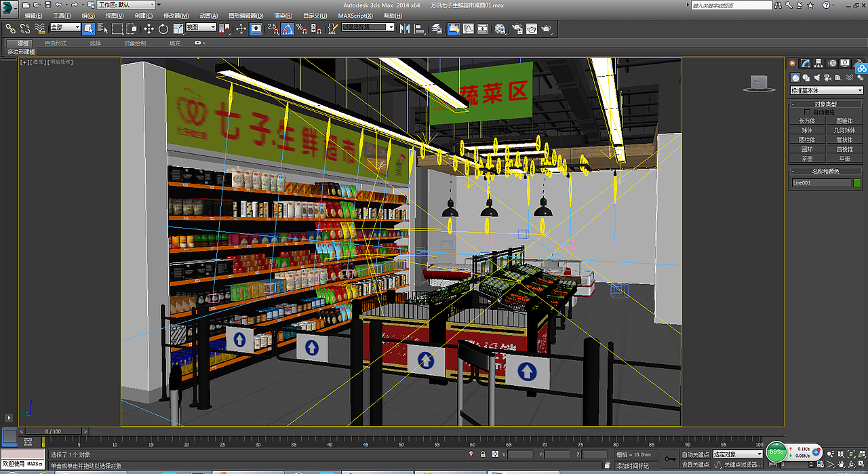Open the reference coordinate dropdown 视图
The width and height of the screenshot is (868, 474).
[x=201, y=28]
